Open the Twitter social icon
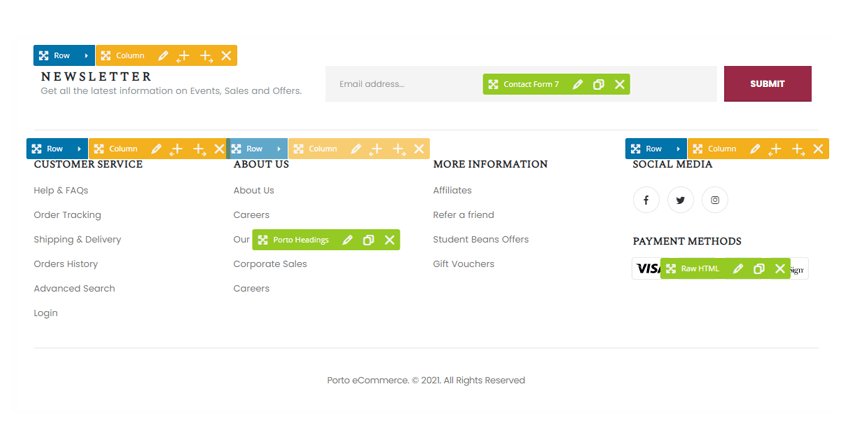The width and height of the screenshot is (856, 445). point(680,200)
